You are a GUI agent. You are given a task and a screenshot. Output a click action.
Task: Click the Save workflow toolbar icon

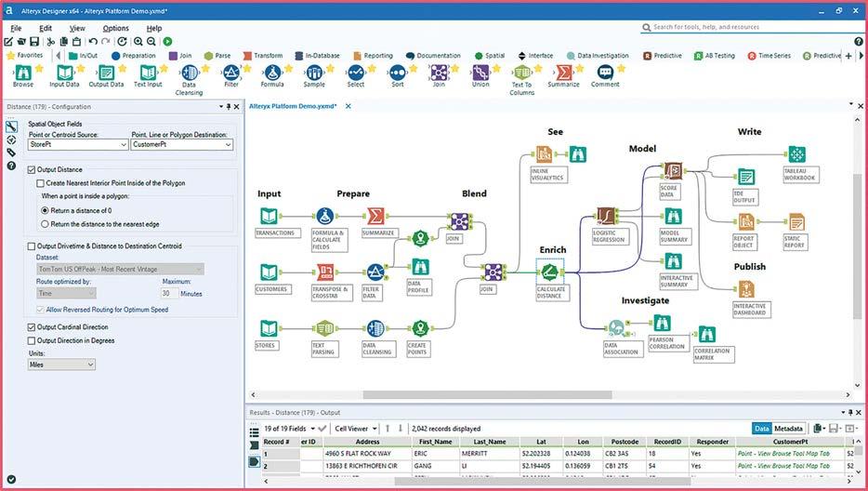click(34, 41)
